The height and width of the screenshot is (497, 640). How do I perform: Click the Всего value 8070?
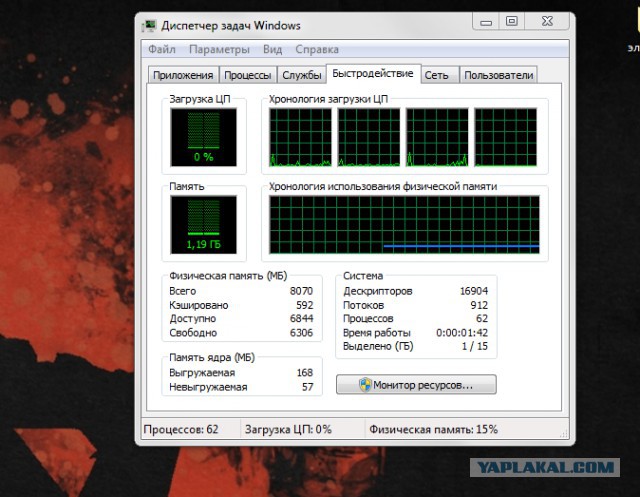click(x=301, y=291)
